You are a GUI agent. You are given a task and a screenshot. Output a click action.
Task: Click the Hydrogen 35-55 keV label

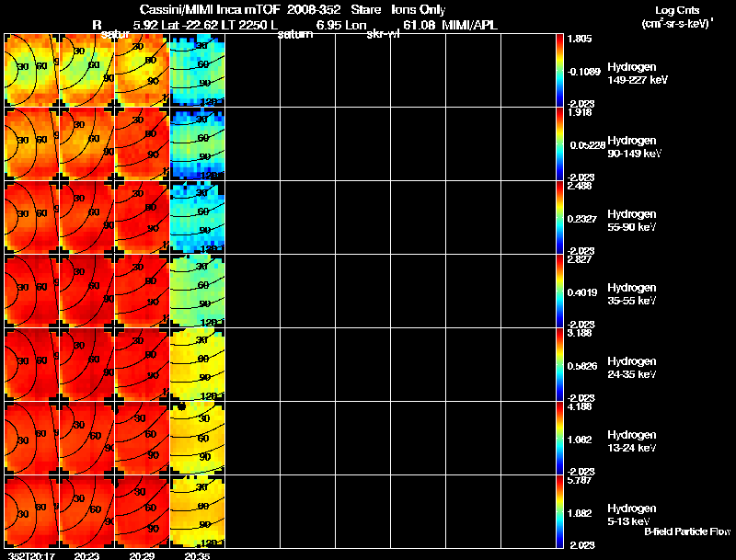pos(633,294)
